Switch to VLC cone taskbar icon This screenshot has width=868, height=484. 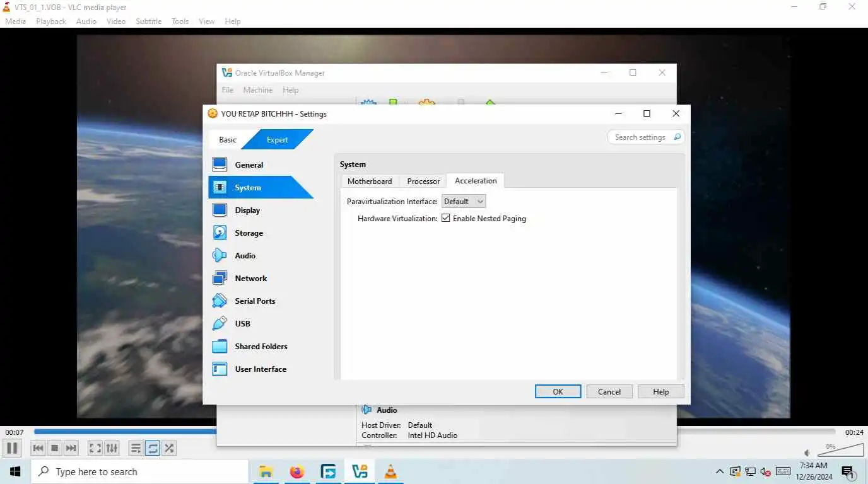(390, 471)
